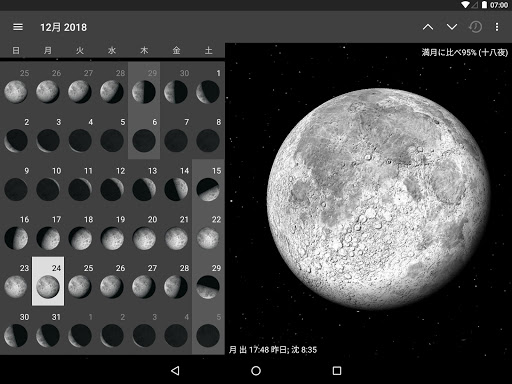Select December 12 moon phase
The image size is (512, 384).
point(112,184)
